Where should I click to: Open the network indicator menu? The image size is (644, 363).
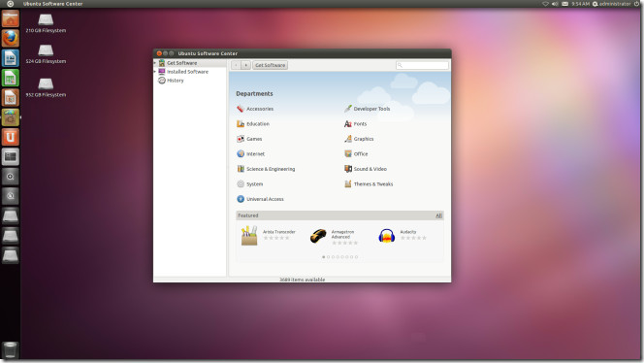(545, 4)
